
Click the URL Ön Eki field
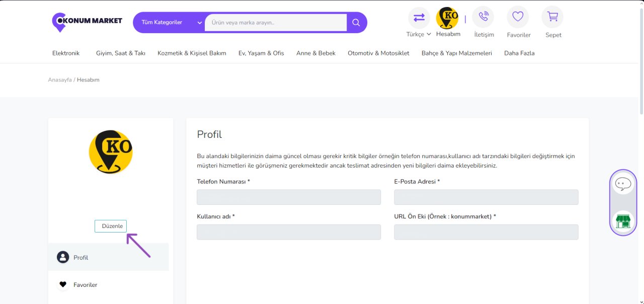click(486, 232)
